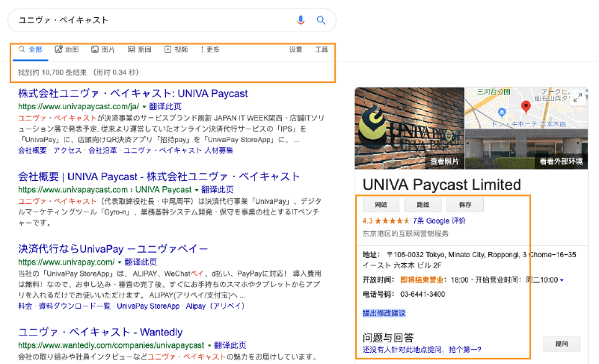Click the microphone voice search icon
Image resolution: width=599 pixels, height=364 pixels.
coord(301,20)
